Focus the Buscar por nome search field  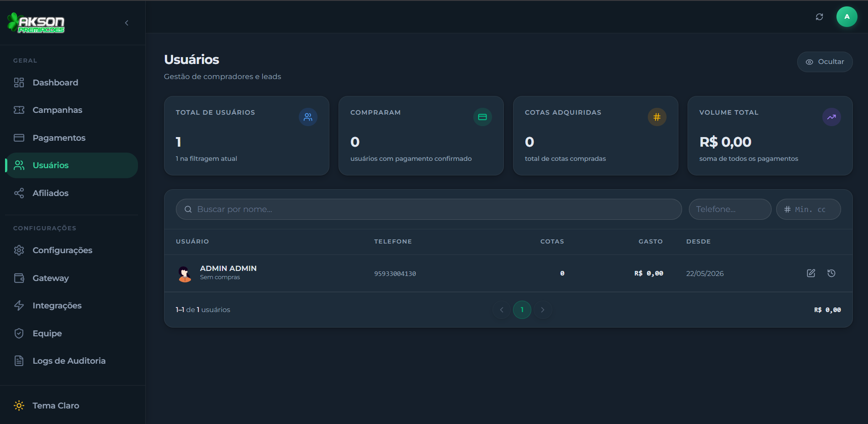[429, 209]
